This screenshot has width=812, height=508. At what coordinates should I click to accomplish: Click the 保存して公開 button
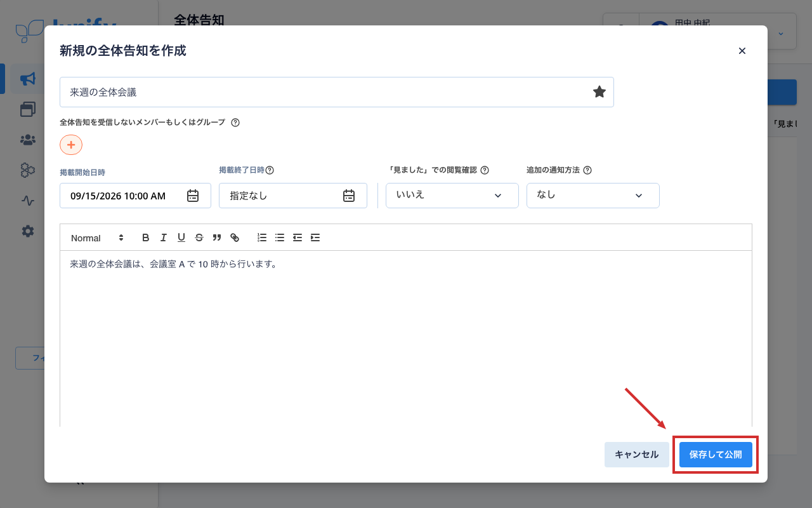[716, 455]
